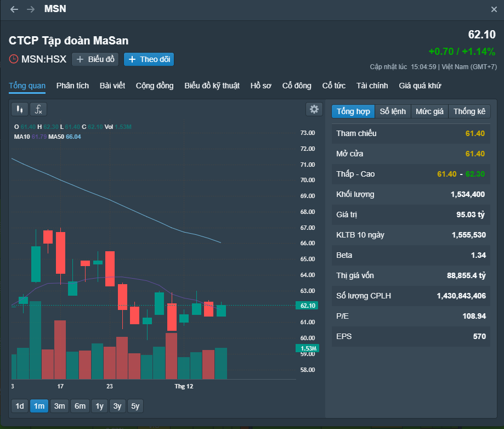
Task: Open the Bài viết tab
Action: (112, 86)
